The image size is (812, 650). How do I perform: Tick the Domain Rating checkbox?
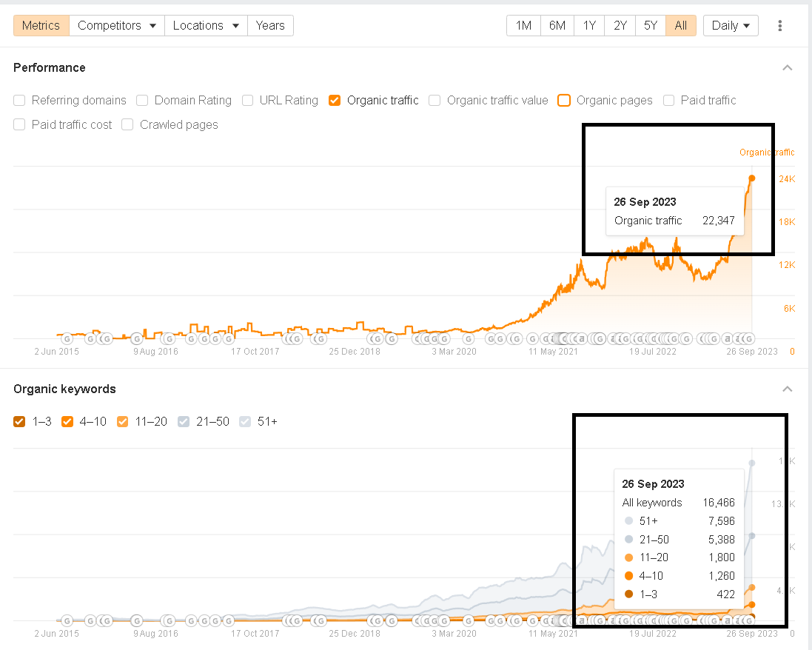point(142,101)
